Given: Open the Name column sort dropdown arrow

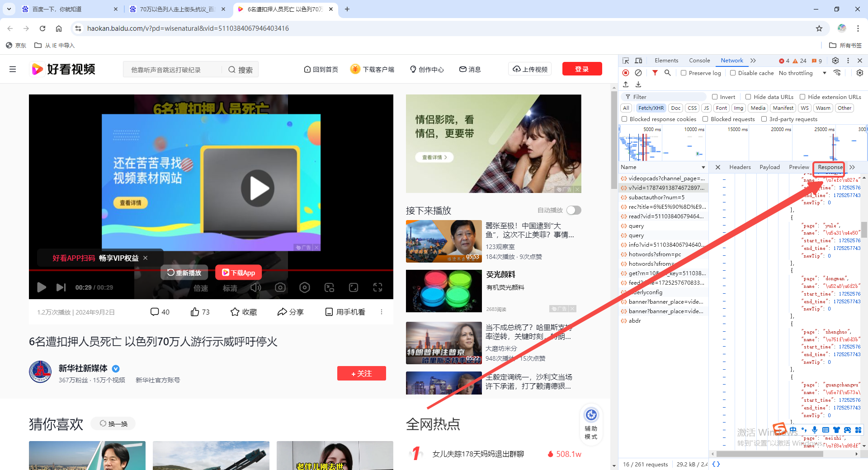Looking at the screenshot, I should pyautogui.click(x=703, y=167).
